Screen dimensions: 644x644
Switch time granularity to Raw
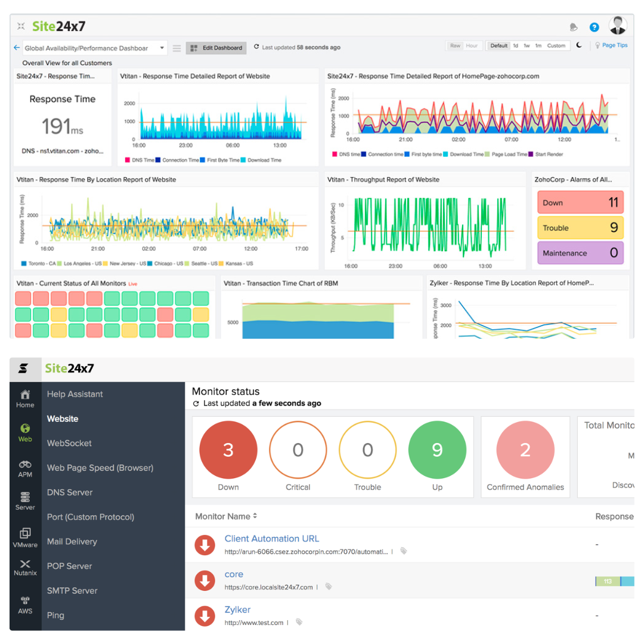[x=455, y=46]
